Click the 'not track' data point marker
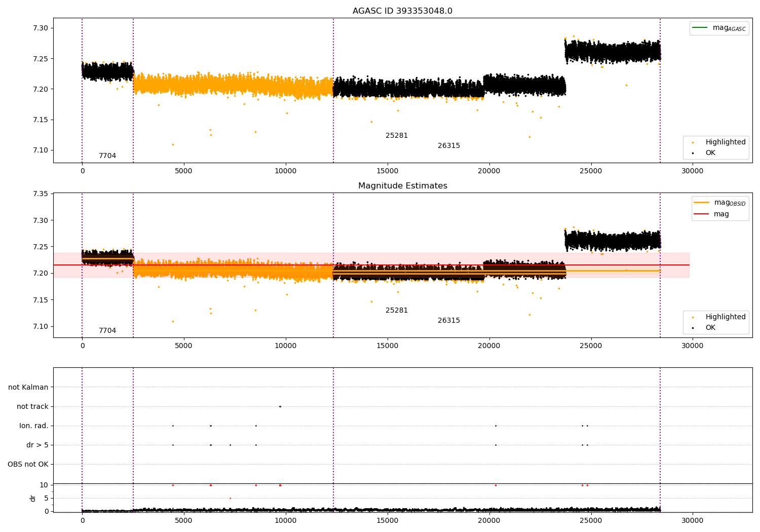The width and height of the screenshot is (760, 532). (x=280, y=406)
